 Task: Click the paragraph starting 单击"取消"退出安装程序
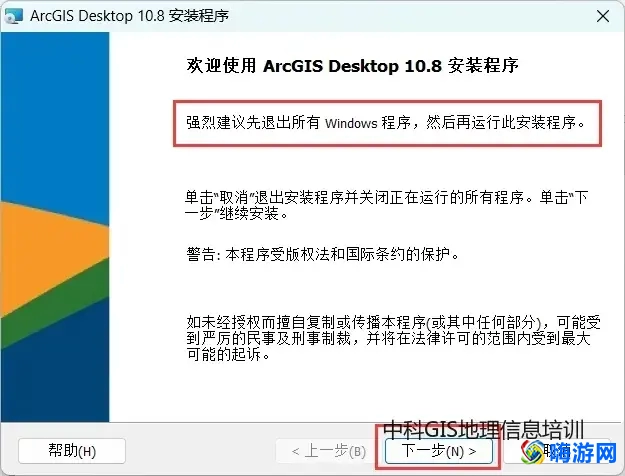pyautogui.click(x=387, y=205)
